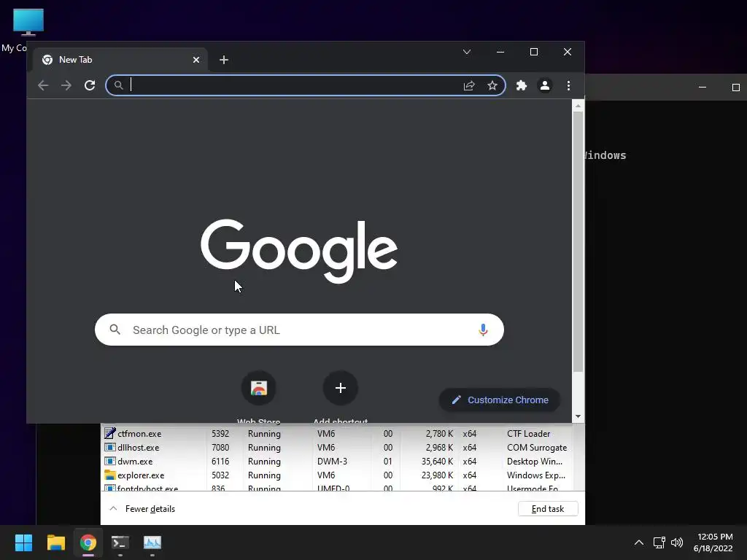Close the New Tab tab

[196, 60]
